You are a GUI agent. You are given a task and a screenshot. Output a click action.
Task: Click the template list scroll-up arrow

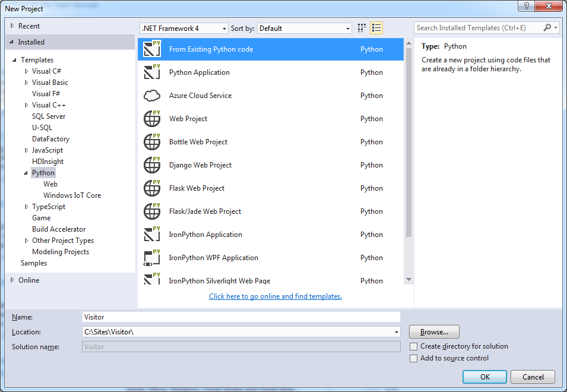408,43
